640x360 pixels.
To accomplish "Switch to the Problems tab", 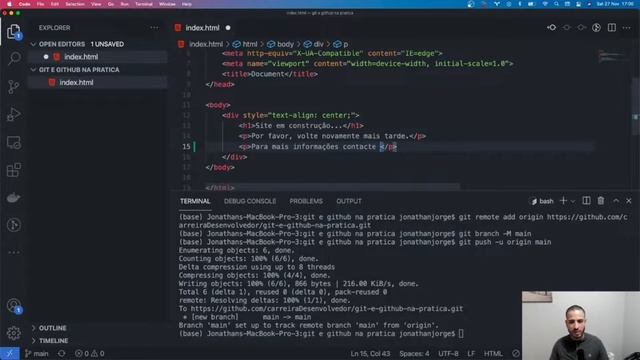I will [x=306, y=201].
